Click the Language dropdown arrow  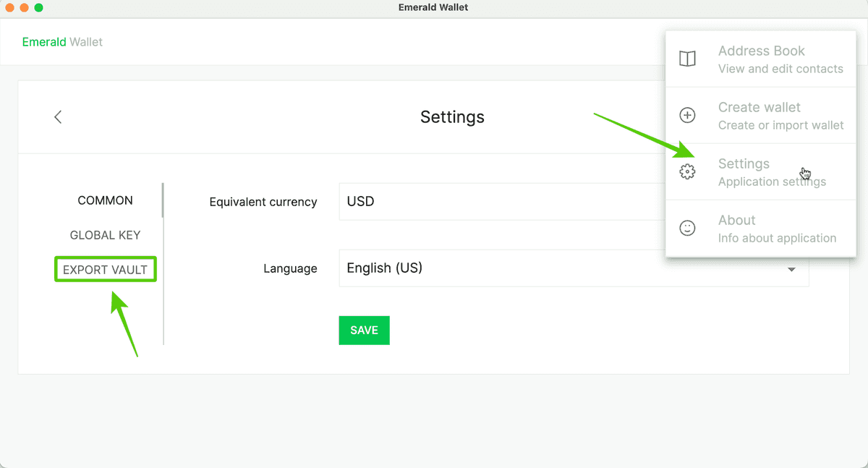[791, 268]
